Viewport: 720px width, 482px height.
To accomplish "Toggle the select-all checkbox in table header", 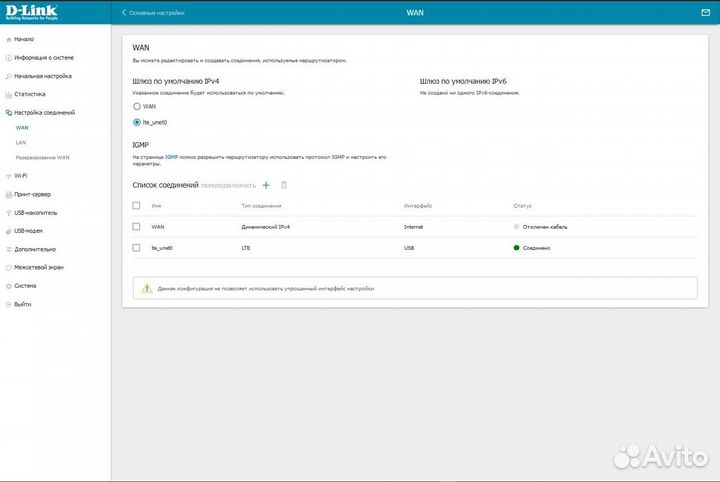I will pos(137,205).
